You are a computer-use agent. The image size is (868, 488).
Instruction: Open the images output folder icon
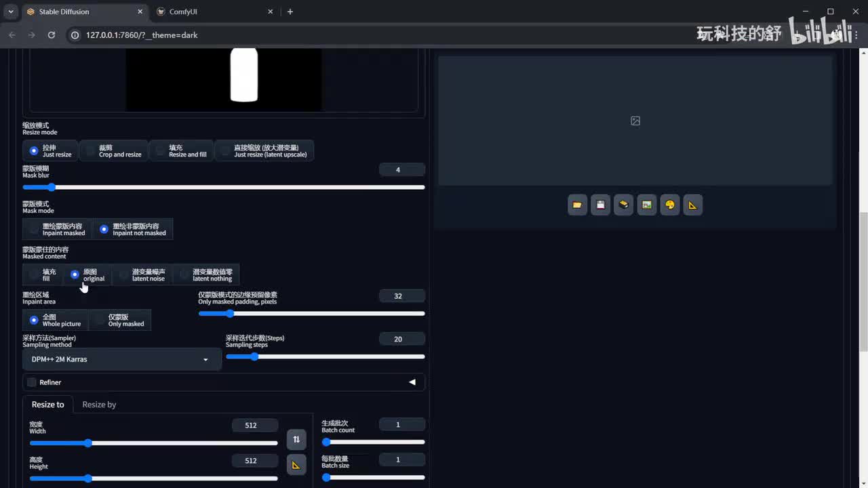(x=577, y=205)
